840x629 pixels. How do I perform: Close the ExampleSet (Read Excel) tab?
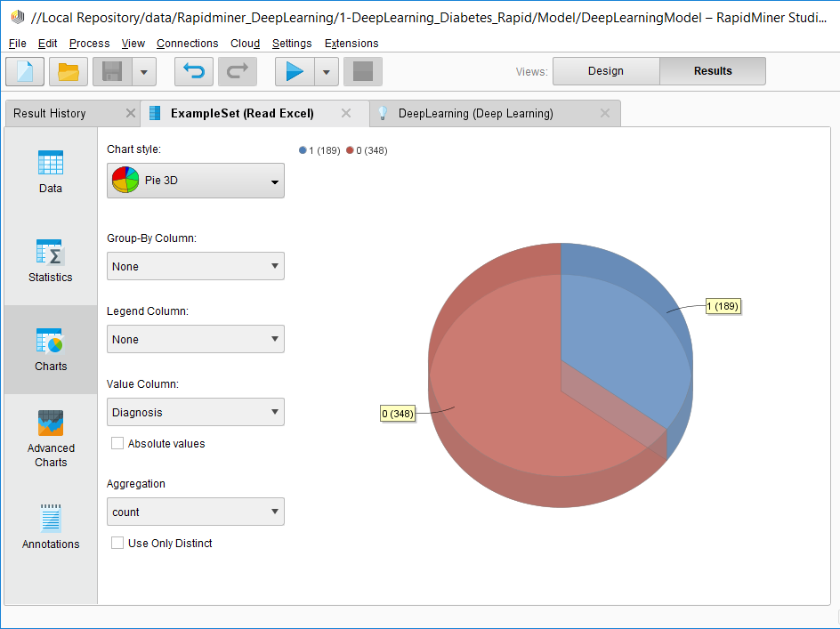(346, 113)
